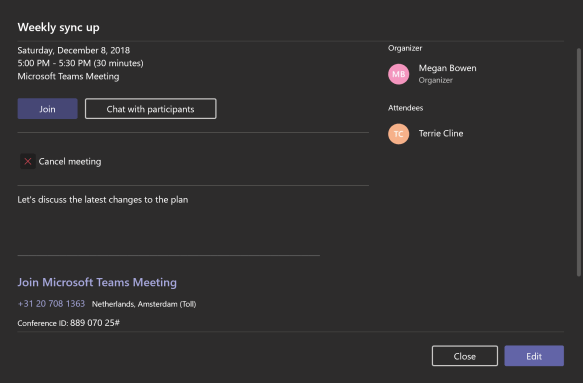Click the date Saturday, December 8, 2018
583x383 pixels.
tap(74, 50)
